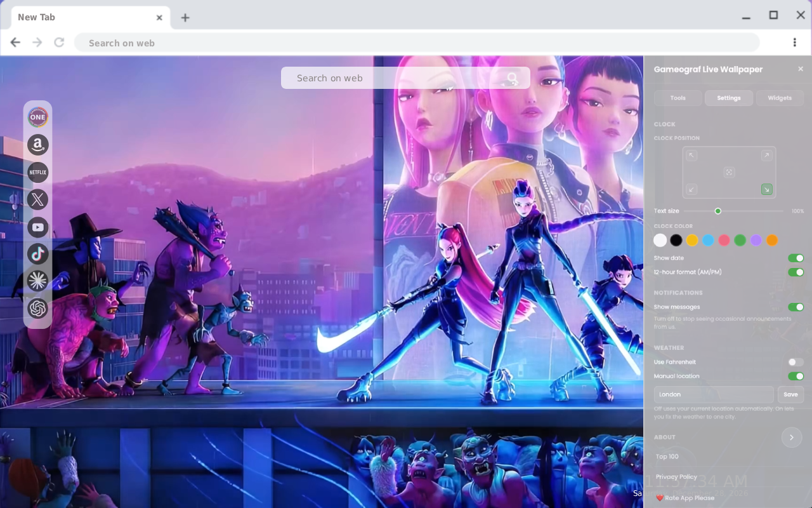Focus the page Search on web box
Image resolution: width=812 pixels, height=508 pixels.
coord(405,78)
